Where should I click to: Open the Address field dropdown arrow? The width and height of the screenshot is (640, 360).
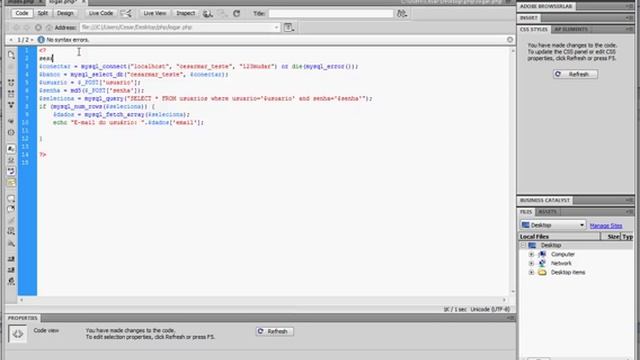click(276, 28)
